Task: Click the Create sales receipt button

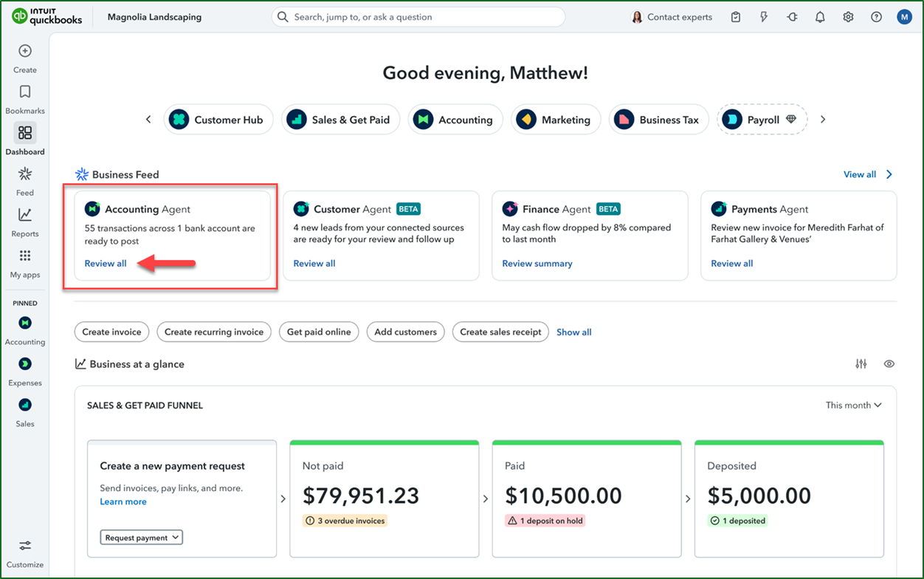Action: pyautogui.click(x=500, y=332)
